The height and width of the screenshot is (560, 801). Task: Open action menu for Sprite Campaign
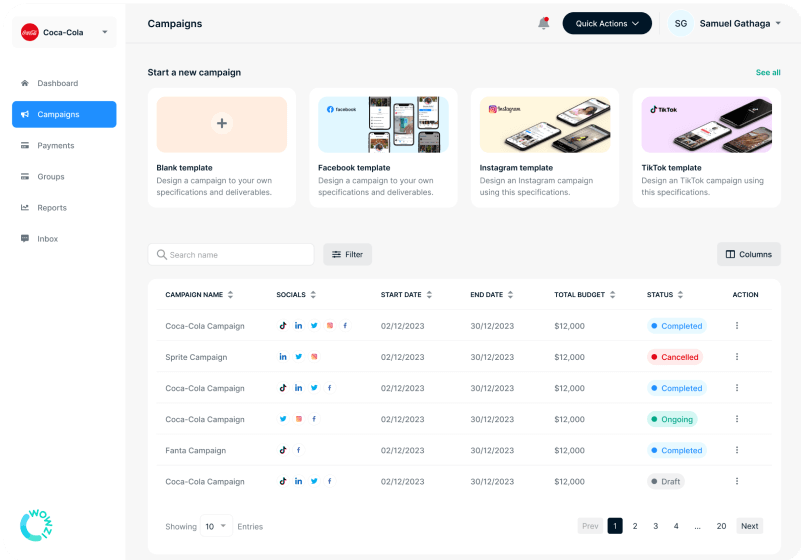pos(737,357)
